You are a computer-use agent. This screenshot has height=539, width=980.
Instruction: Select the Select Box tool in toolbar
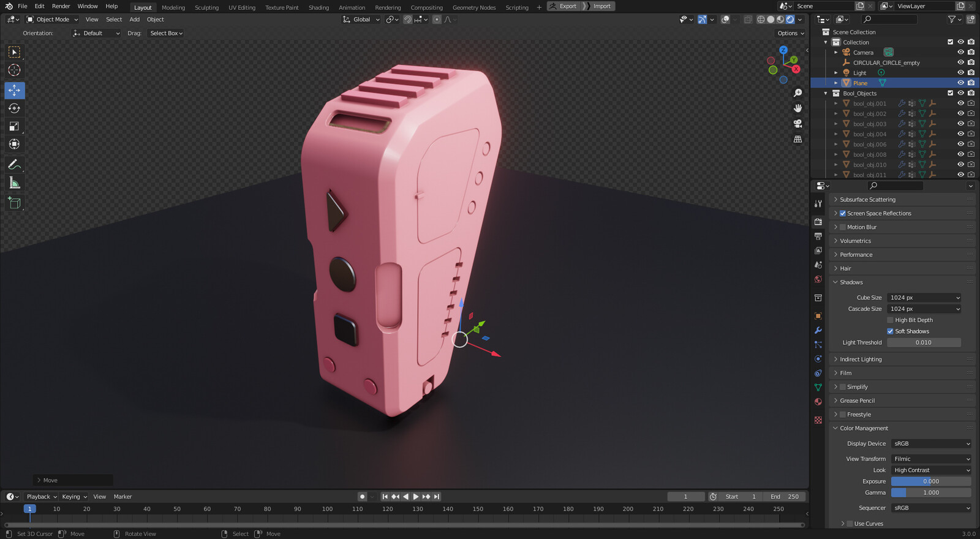click(x=15, y=52)
